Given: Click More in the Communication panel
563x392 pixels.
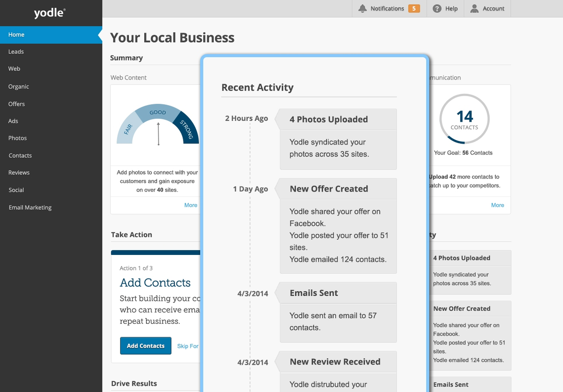Looking at the screenshot, I should [497, 205].
